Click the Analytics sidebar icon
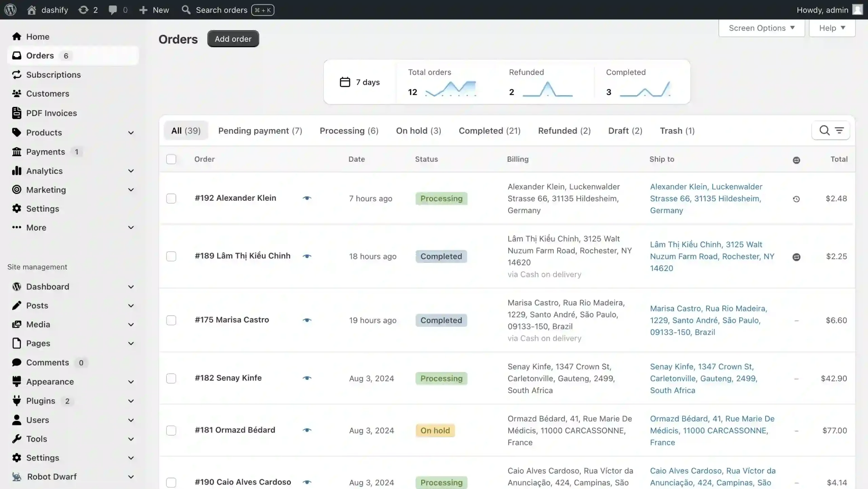Screen dimensions: 868x489 [16, 171]
